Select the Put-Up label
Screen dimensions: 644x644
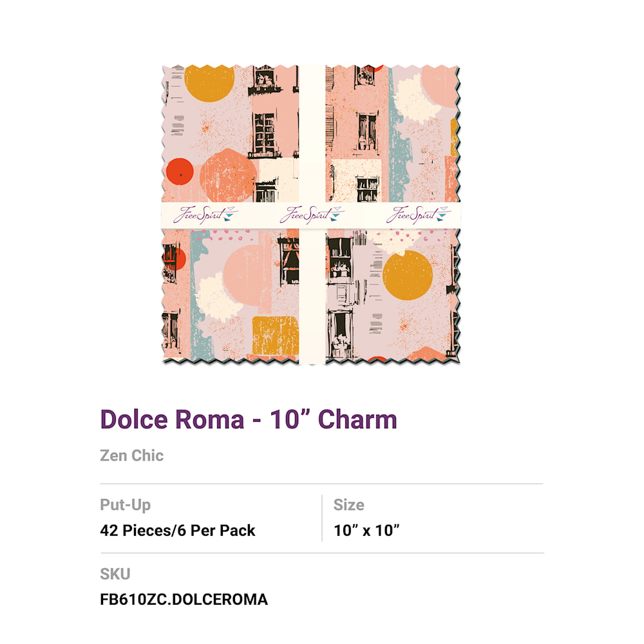click(126, 505)
